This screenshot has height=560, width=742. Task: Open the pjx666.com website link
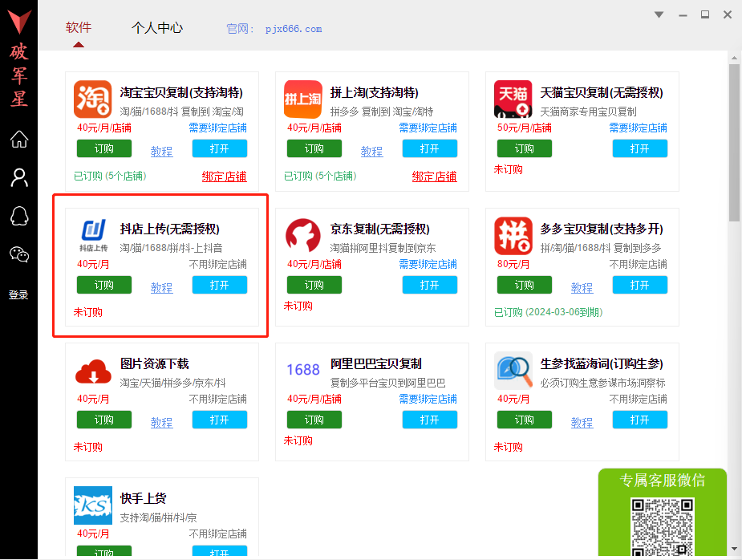pyautogui.click(x=294, y=29)
